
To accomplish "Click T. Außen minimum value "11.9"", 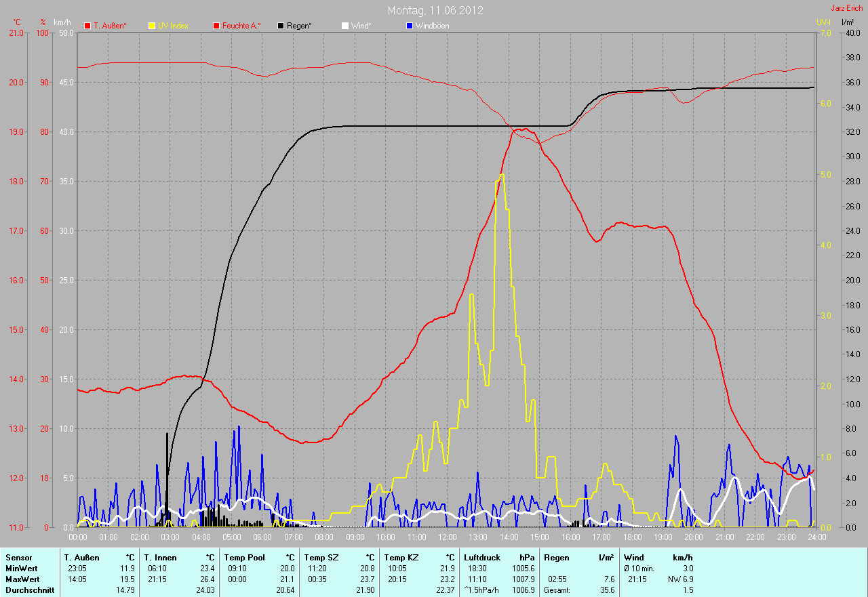I will click(127, 569).
